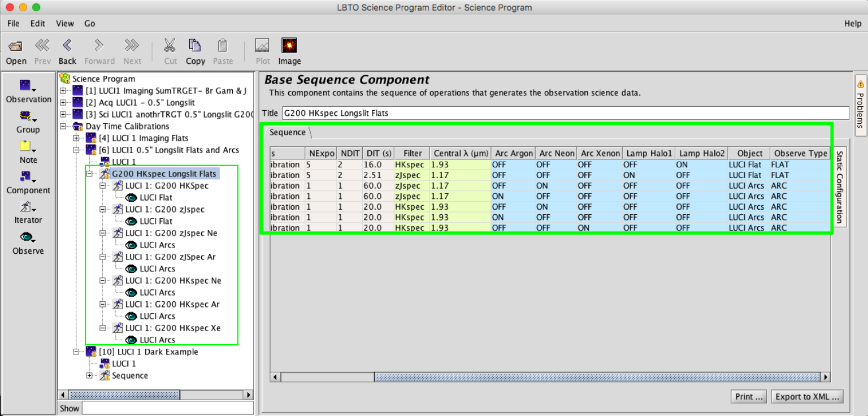
Task: Click the Open folder toolbar icon
Action: [x=16, y=46]
